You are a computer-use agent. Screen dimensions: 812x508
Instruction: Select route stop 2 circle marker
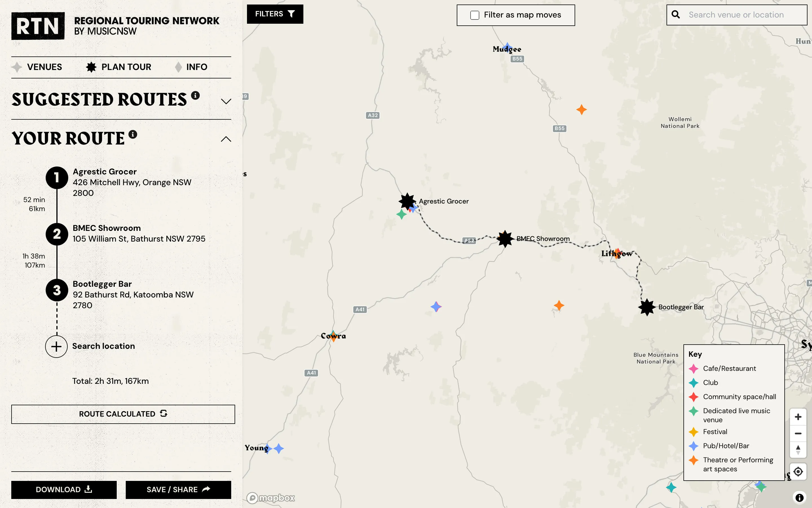[x=57, y=234]
